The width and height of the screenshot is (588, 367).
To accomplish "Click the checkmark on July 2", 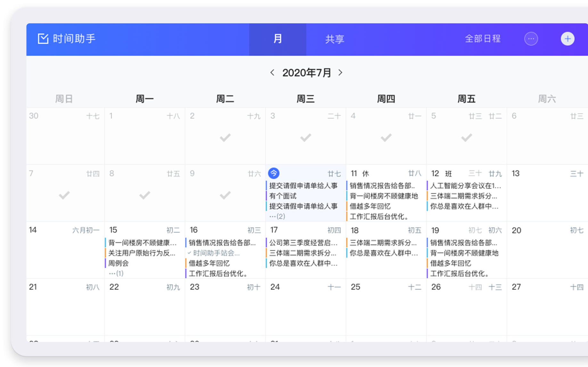I will pos(225,138).
